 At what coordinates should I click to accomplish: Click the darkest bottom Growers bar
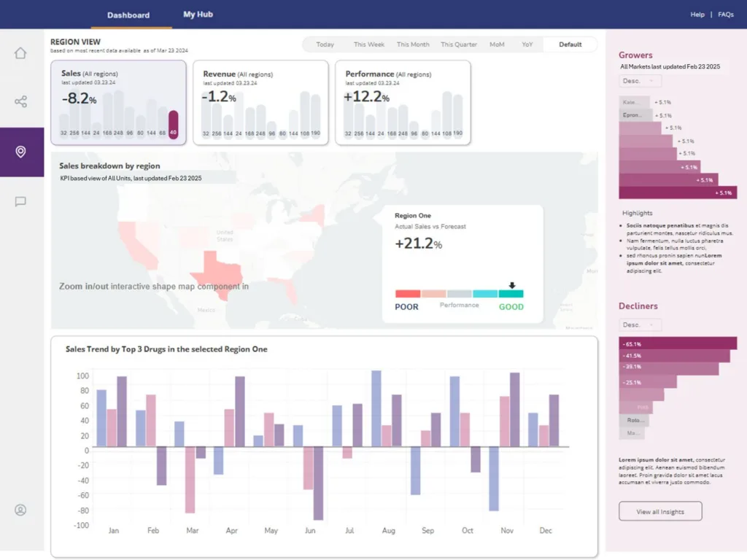(678, 192)
